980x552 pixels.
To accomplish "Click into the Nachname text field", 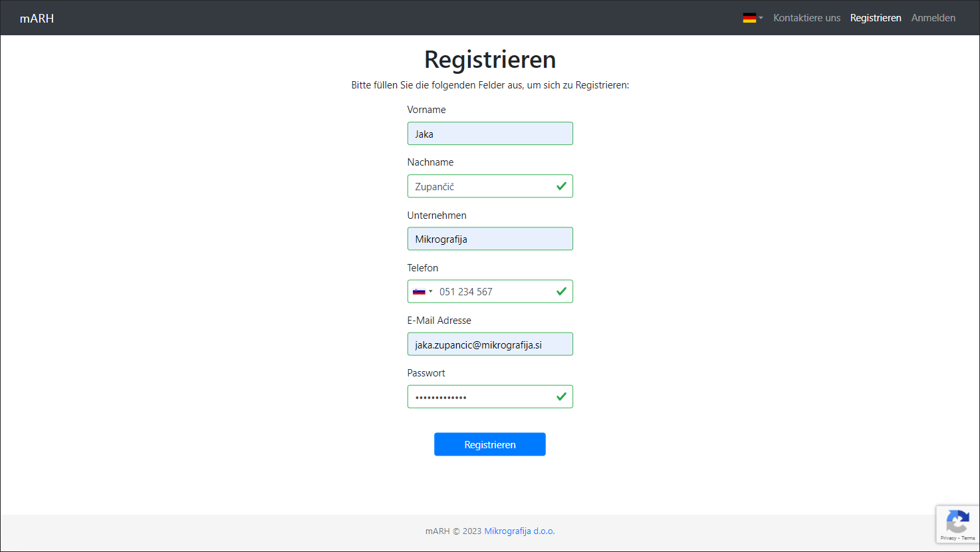I will tap(482, 186).
